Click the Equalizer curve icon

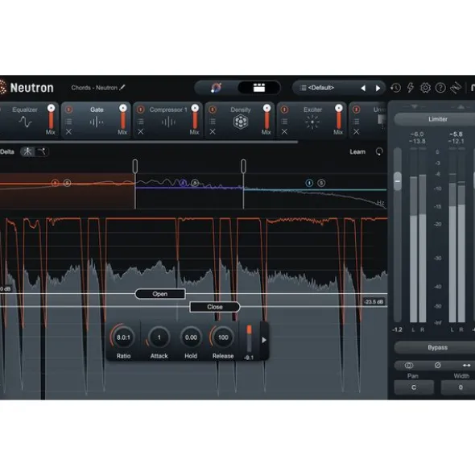25,122
